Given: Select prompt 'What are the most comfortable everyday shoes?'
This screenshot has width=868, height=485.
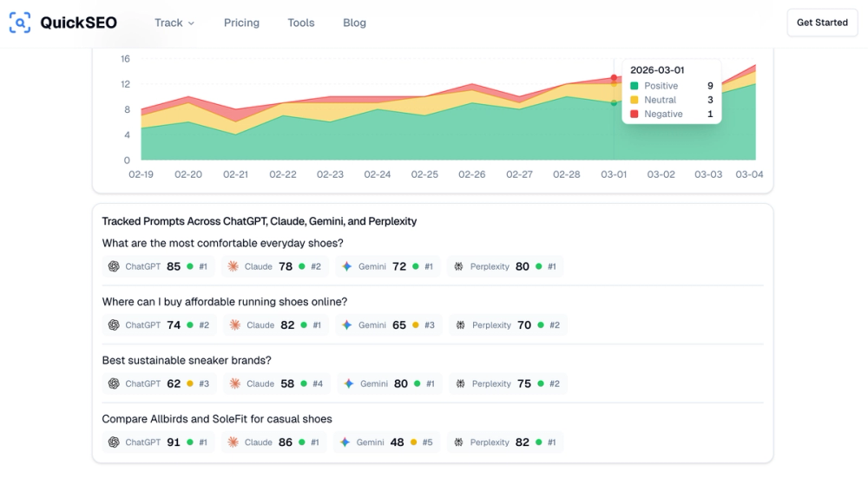Looking at the screenshot, I should tap(222, 243).
